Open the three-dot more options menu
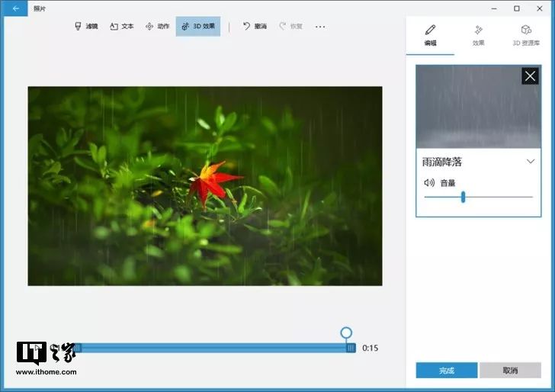This screenshot has width=555, height=392. (320, 27)
